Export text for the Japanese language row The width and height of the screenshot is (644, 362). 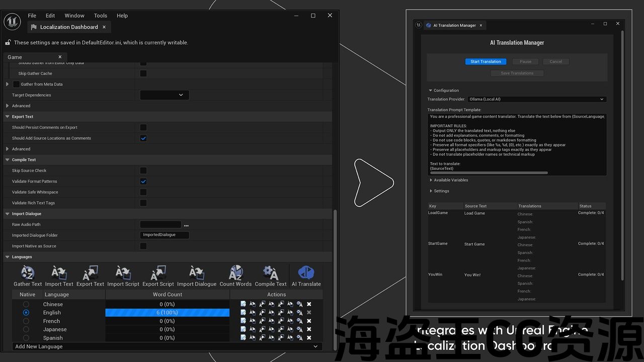pos(262,329)
